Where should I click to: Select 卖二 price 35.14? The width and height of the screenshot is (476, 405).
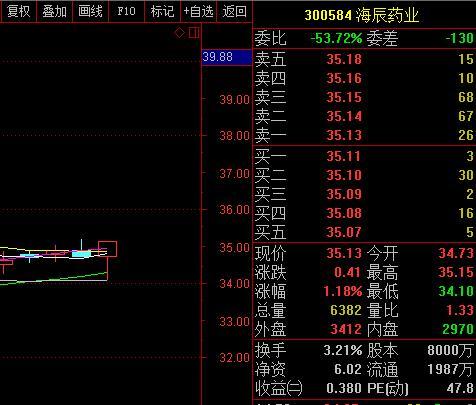(344, 116)
